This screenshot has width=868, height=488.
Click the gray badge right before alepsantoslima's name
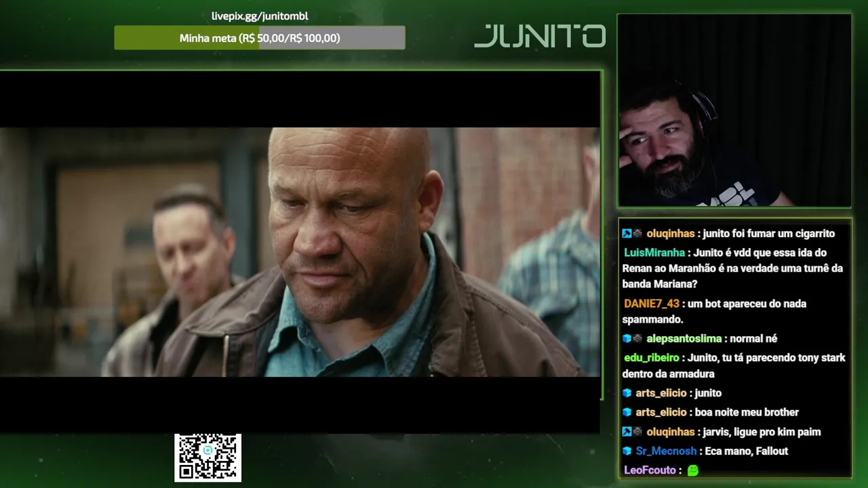coord(637,339)
